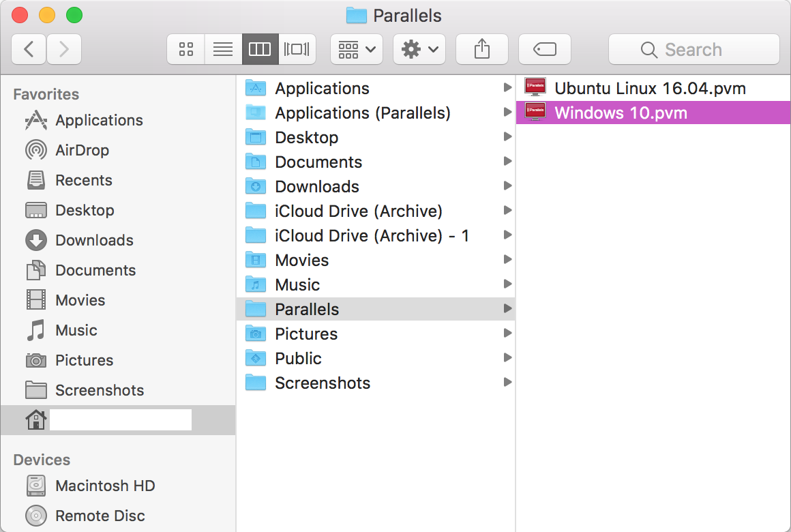Go back with the back arrow
The width and height of the screenshot is (791, 532).
29,49
